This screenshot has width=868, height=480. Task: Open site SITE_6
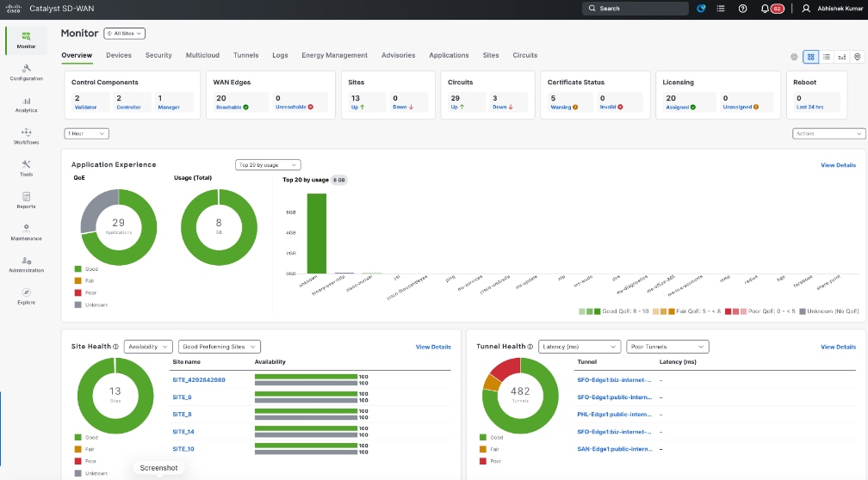pyautogui.click(x=183, y=397)
